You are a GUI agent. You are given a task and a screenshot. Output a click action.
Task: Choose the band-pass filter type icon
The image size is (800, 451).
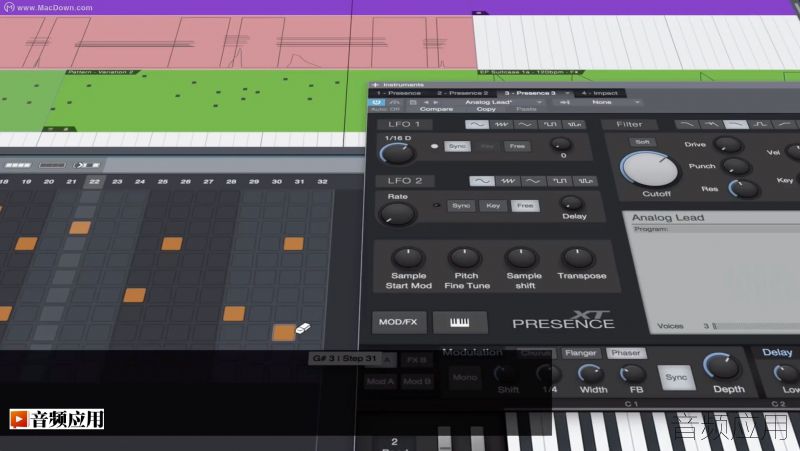(x=760, y=124)
